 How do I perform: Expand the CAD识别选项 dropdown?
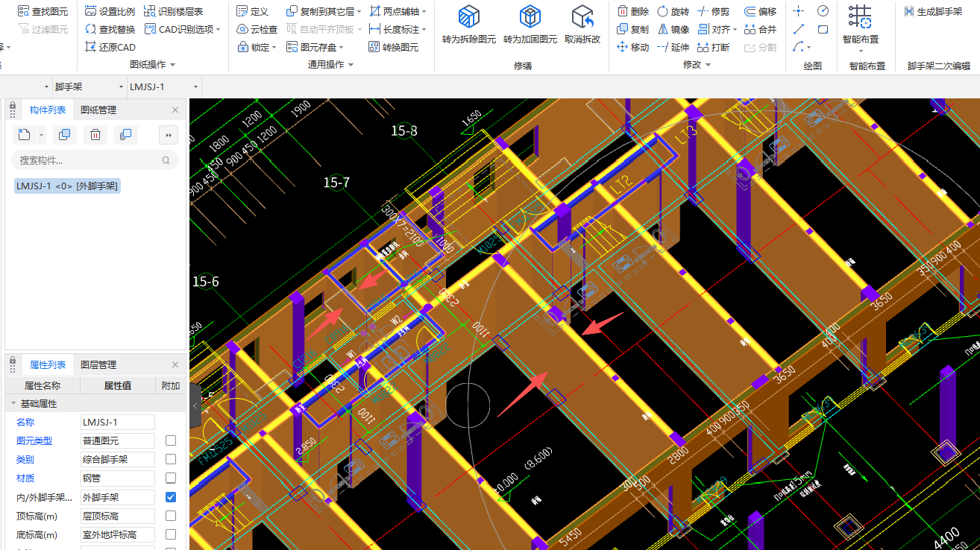coord(219,29)
